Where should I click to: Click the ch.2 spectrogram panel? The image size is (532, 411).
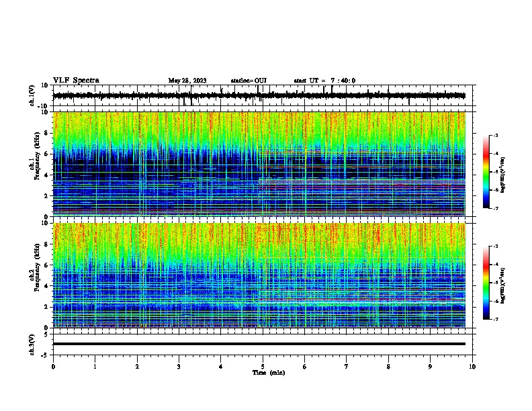tap(259, 275)
